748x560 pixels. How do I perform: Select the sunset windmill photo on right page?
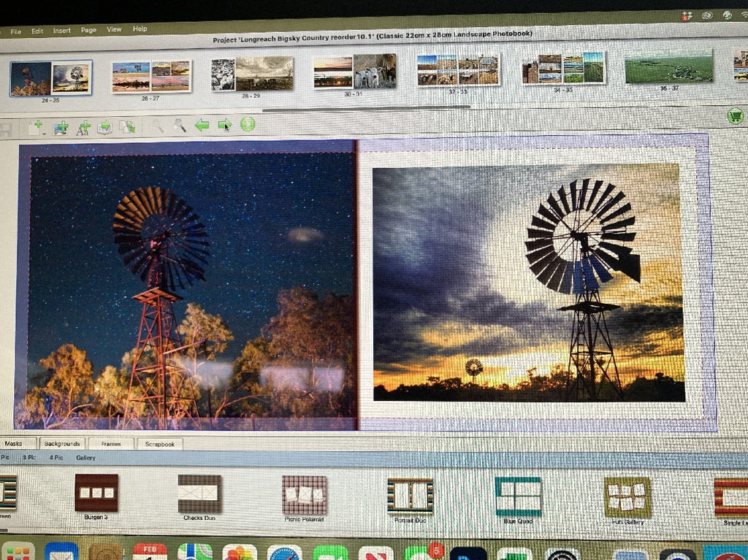528,283
